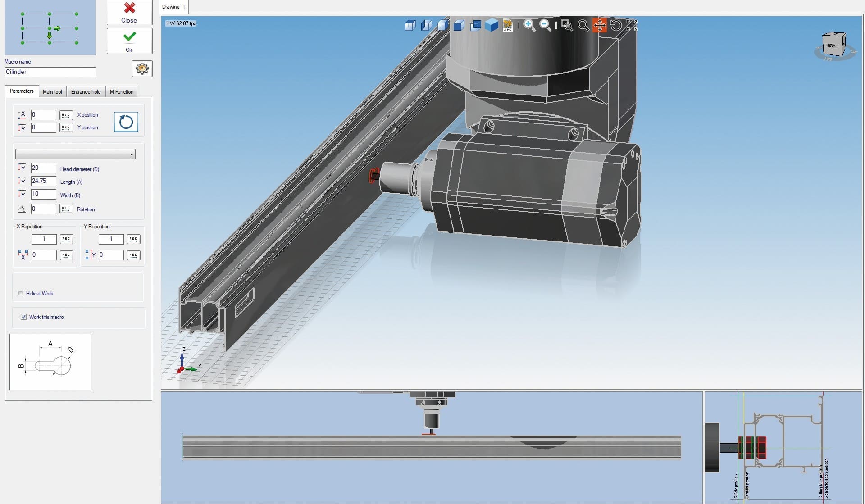Image resolution: width=865 pixels, height=504 pixels.
Task: Zoom in with plus magnifier
Action: coord(529,25)
